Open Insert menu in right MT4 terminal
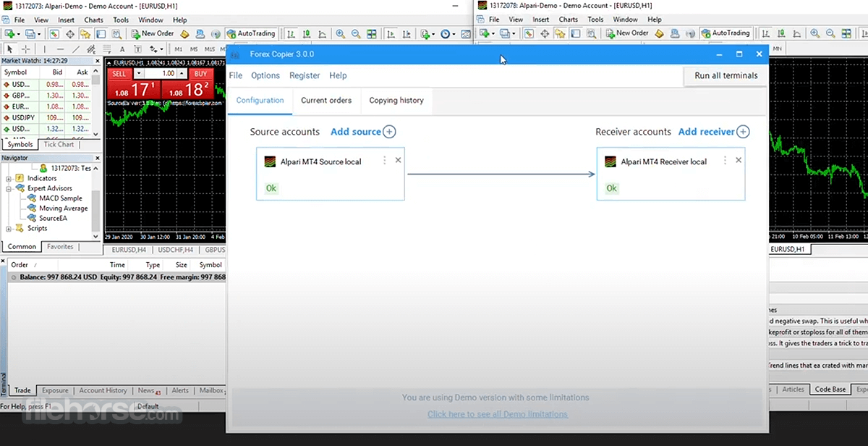868x446 pixels. click(541, 20)
